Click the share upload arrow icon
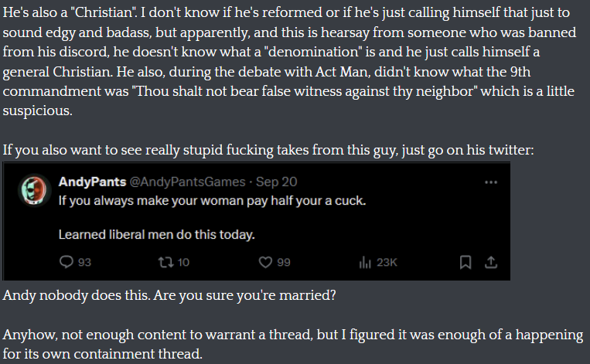590x364 pixels. [x=491, y=262]
